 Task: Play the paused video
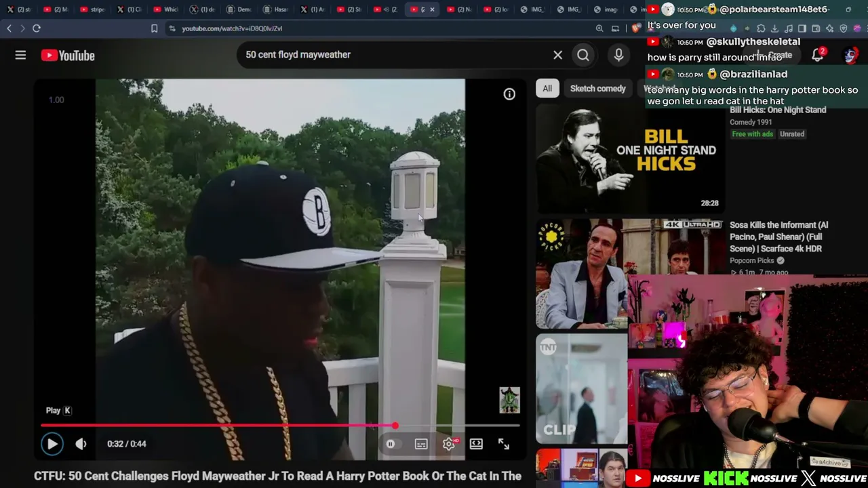tap(52, 444)
